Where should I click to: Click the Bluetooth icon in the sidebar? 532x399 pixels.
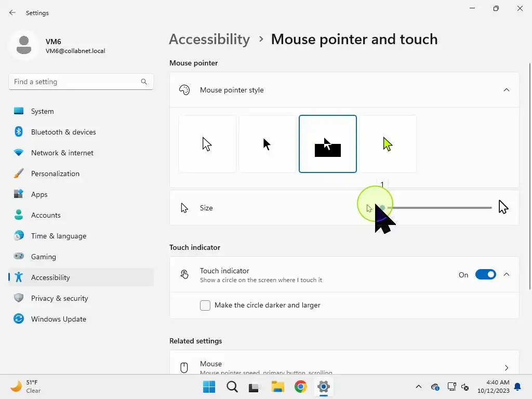19,131
